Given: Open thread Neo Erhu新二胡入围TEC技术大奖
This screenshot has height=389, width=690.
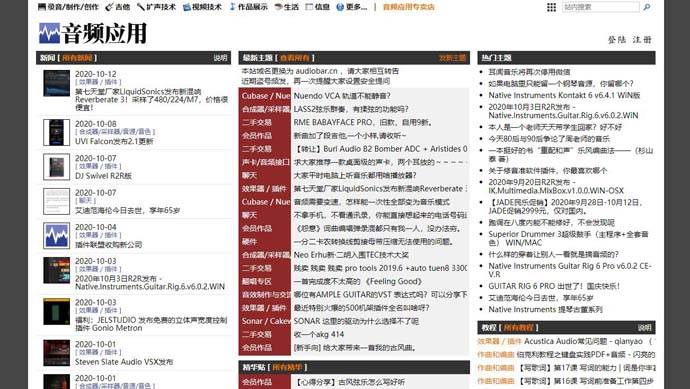Looking at the screenshot, I should pos(351,254).
